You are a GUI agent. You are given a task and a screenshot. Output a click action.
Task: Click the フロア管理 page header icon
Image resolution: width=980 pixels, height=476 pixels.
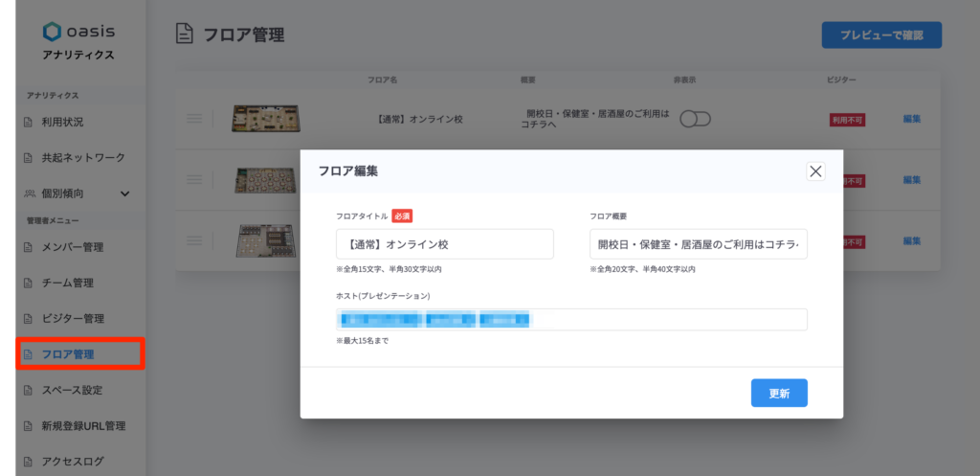tap(185, 34)
